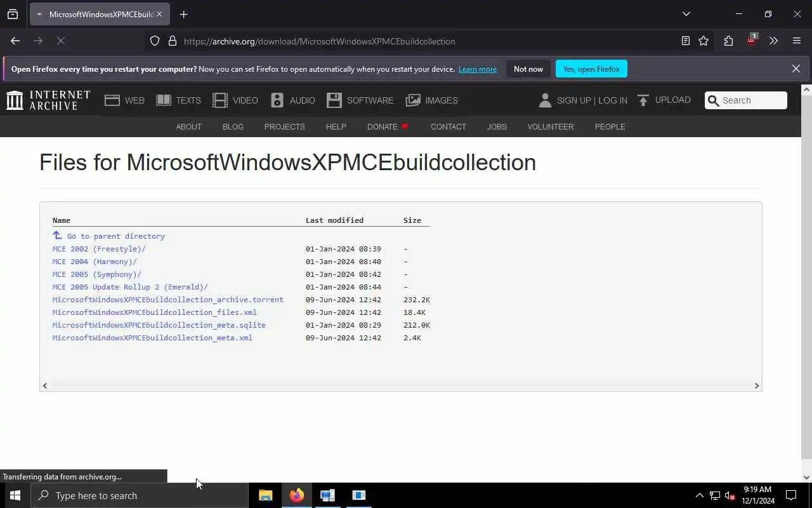Open the taskbar clock 9:19 AM
Viewport: 812px width, 508px height.
point(757,495)
